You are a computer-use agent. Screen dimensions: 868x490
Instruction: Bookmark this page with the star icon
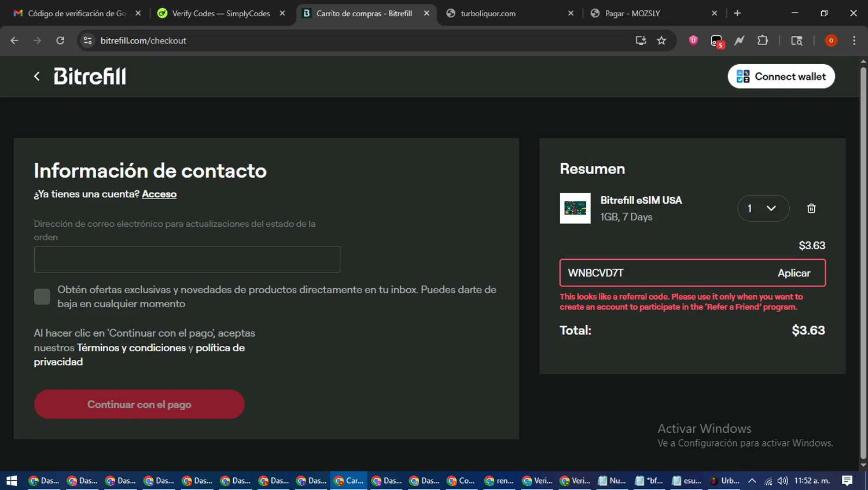(661, 40)
